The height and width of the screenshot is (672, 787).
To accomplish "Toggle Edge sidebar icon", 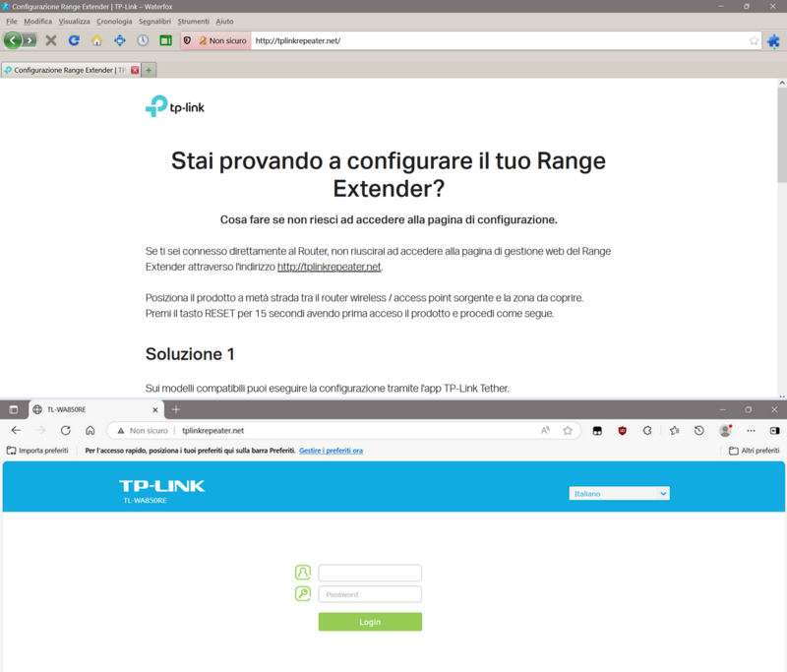I will 774,431.
